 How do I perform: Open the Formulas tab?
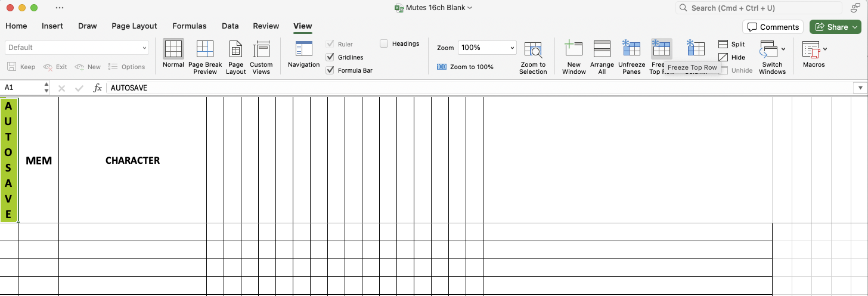click(x=190, y=26)
